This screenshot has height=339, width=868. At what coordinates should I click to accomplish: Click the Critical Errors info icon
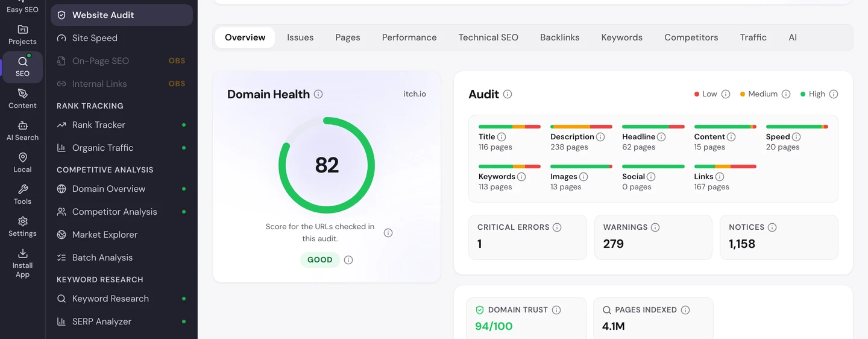557,227
